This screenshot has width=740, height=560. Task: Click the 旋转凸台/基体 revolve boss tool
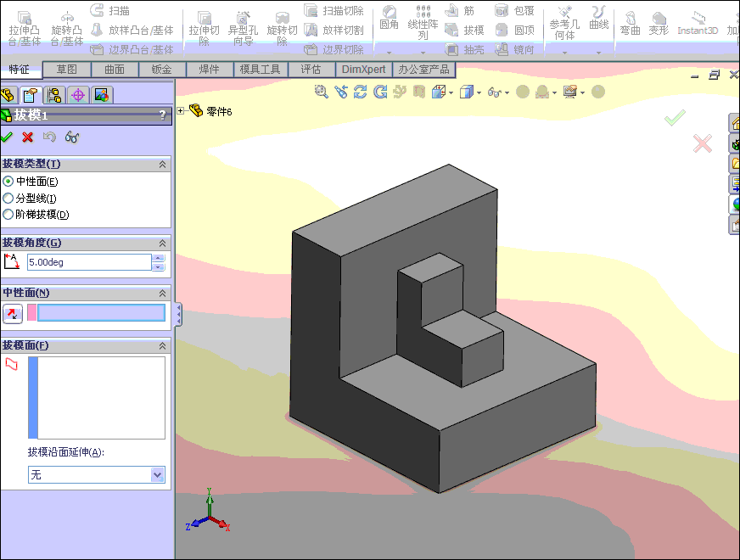point(66,28)
